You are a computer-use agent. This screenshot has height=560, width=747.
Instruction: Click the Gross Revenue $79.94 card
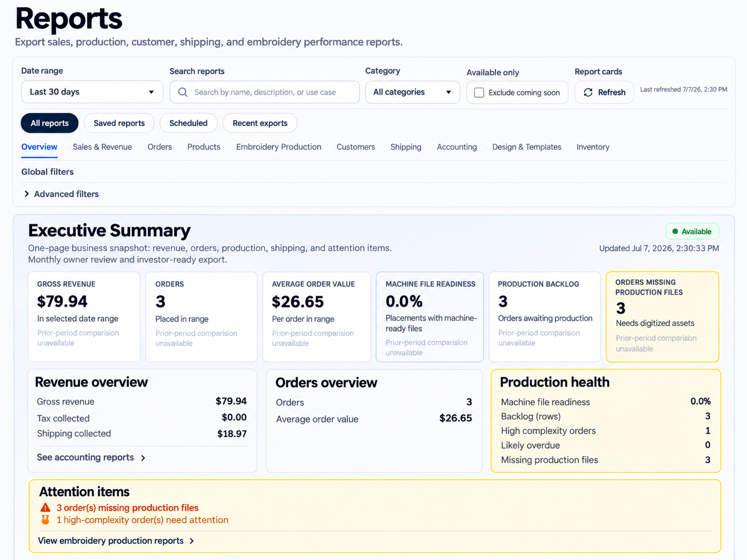(84, 317)
